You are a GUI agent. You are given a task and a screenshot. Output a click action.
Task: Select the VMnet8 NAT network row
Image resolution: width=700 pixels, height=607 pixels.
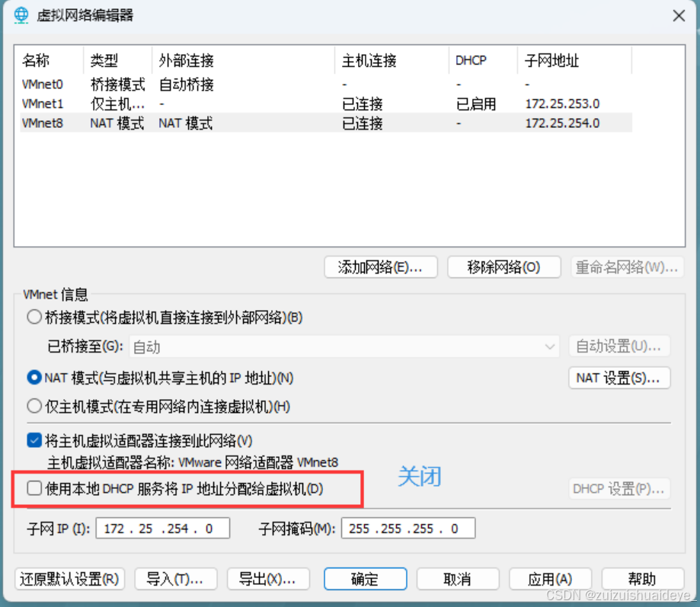click(326, 123)
